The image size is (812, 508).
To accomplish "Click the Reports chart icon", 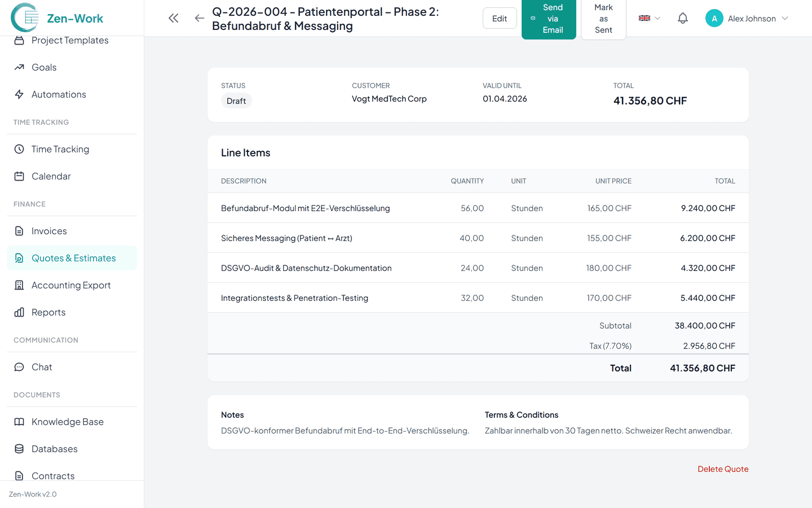I will 19,312.
